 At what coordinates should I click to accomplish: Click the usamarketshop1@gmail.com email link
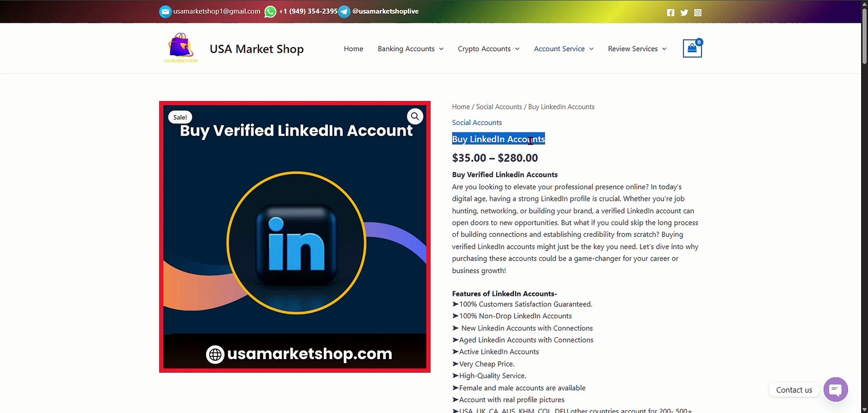[x=217, y=11]
